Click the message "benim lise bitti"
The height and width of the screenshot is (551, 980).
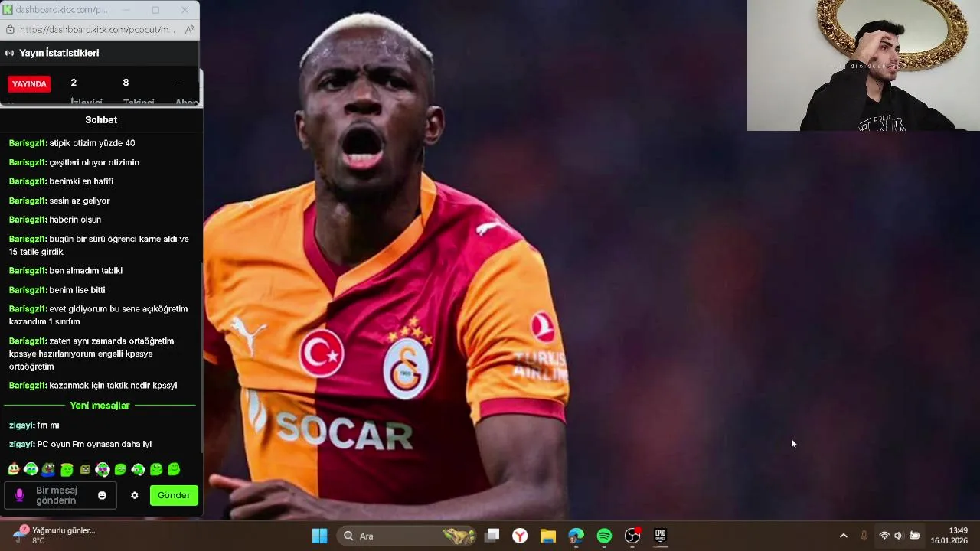click(77, 290)
